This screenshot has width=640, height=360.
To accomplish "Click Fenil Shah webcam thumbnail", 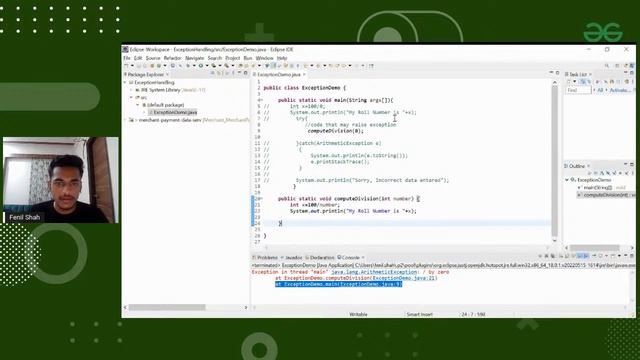I will 61,180.
